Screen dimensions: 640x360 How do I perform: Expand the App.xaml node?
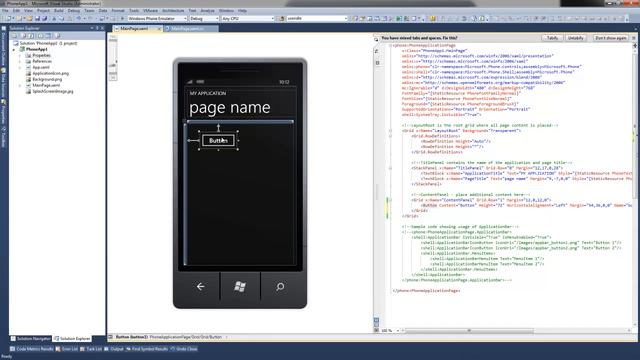20,67
